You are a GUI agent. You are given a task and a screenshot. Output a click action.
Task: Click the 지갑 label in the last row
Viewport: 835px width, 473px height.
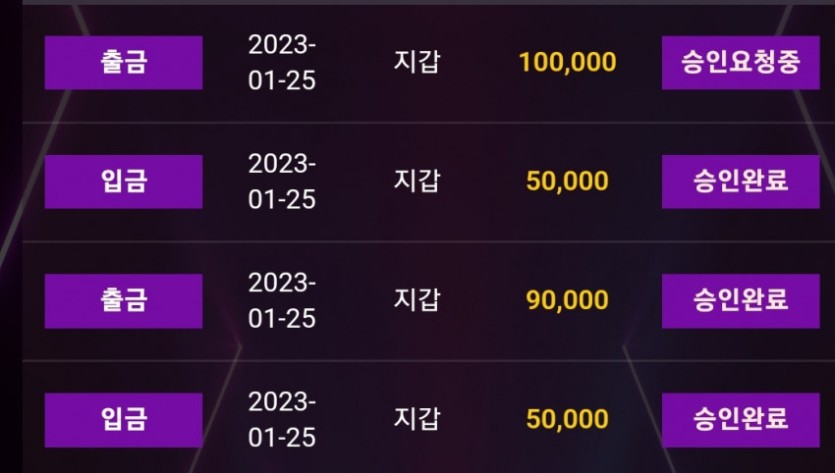417,419
